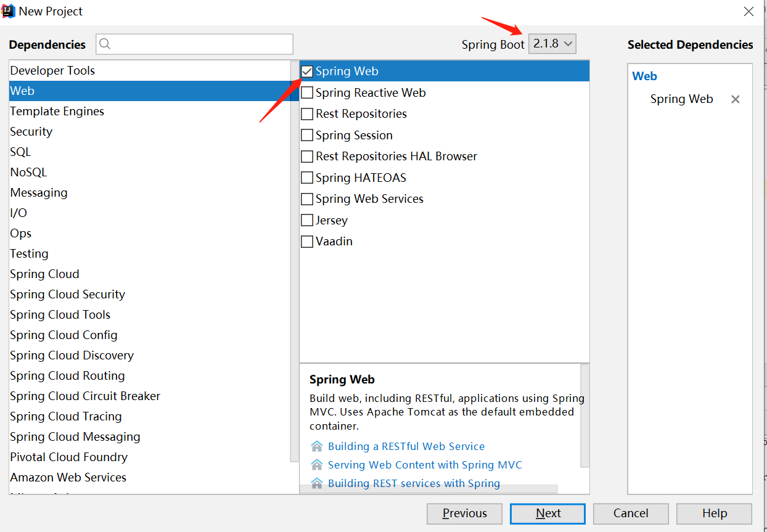This screenshot has height=532, width=767.
Task: Close the New Project dialog window
Action: (x=749, y=11)
